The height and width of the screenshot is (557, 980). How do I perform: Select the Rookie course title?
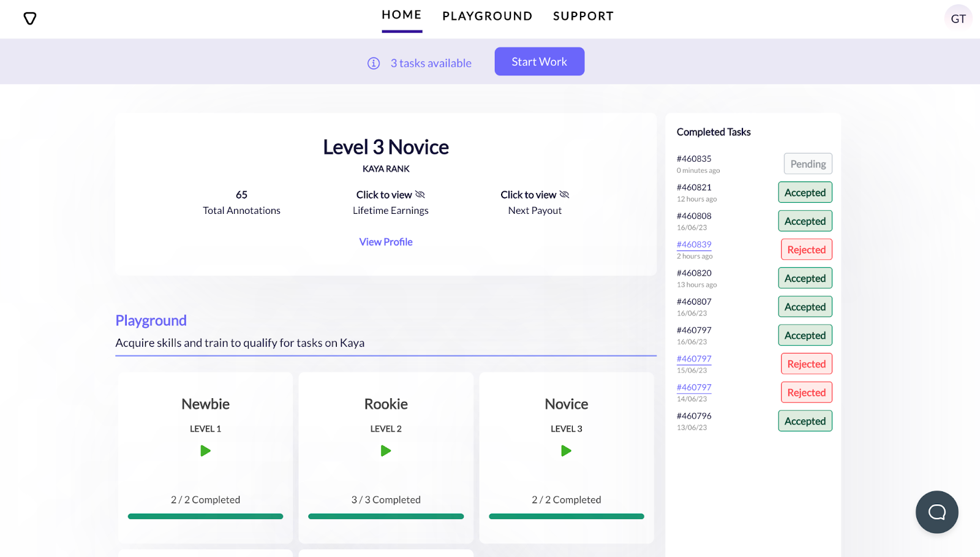pos(386,404)
